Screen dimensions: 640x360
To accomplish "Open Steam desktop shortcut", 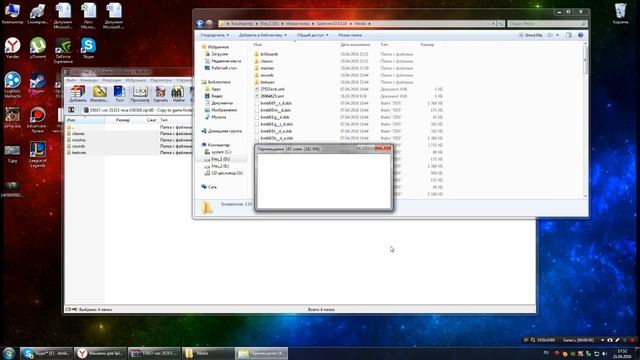I will coord(38,83).
